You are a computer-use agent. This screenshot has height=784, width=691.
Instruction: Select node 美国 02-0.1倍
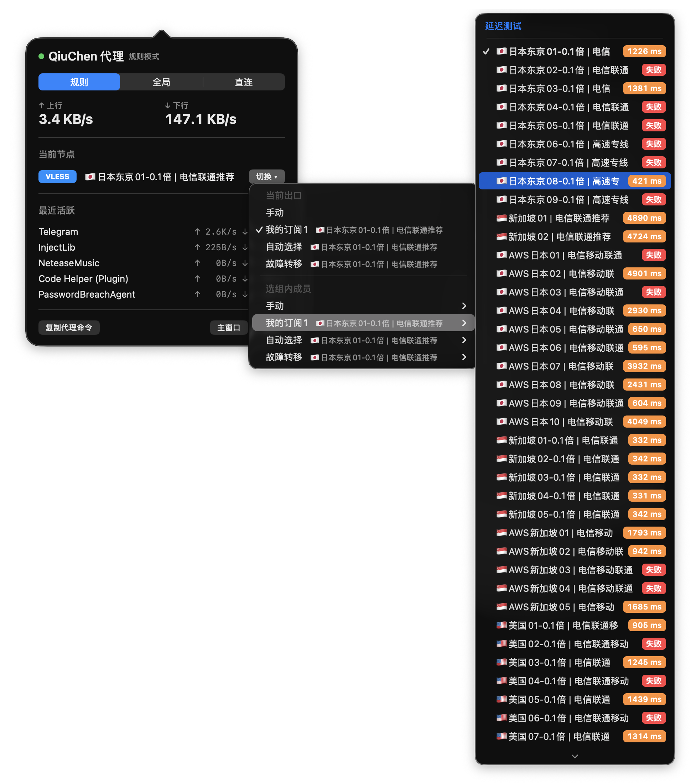(575, 644)
